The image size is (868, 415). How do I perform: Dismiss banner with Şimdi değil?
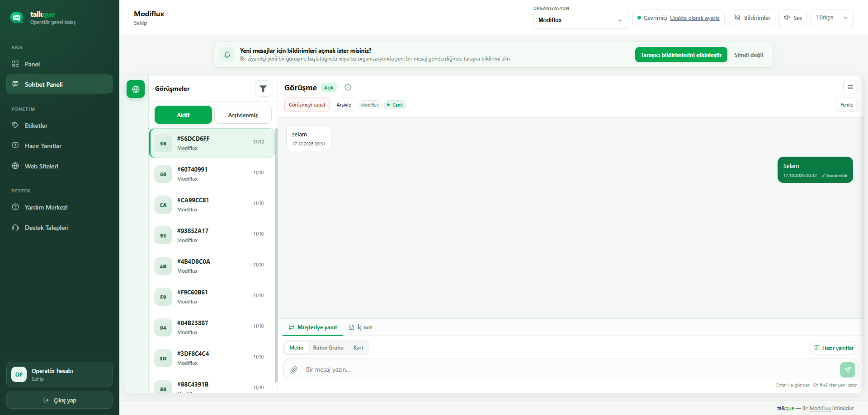[x=748, y=55]
